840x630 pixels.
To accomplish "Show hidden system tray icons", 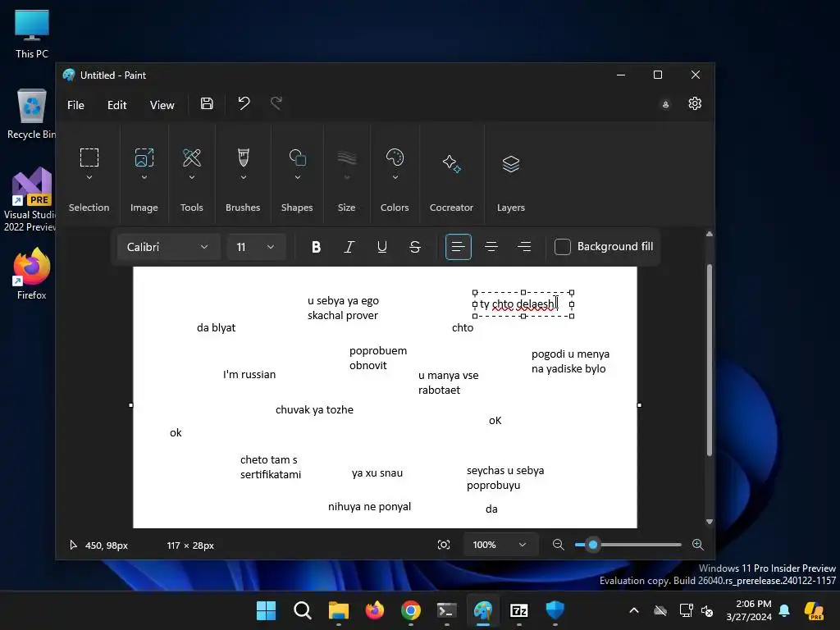I will [x=634, y=610].
